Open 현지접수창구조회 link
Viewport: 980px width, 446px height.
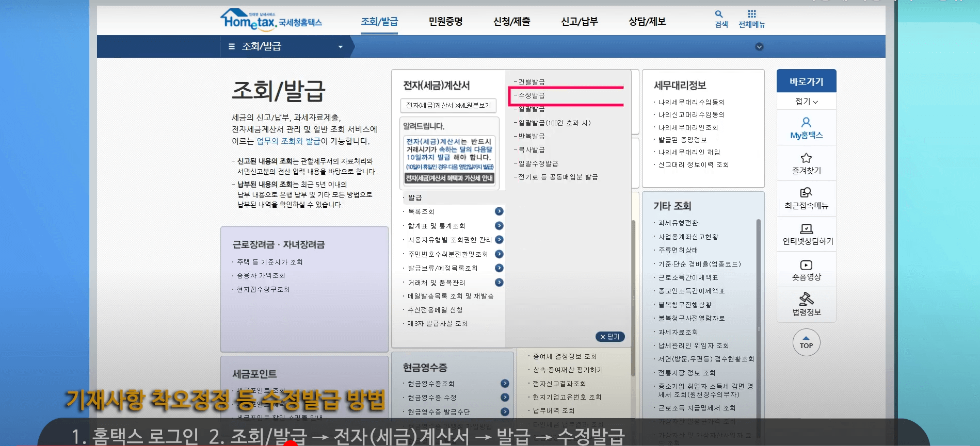tap(263, 289)
